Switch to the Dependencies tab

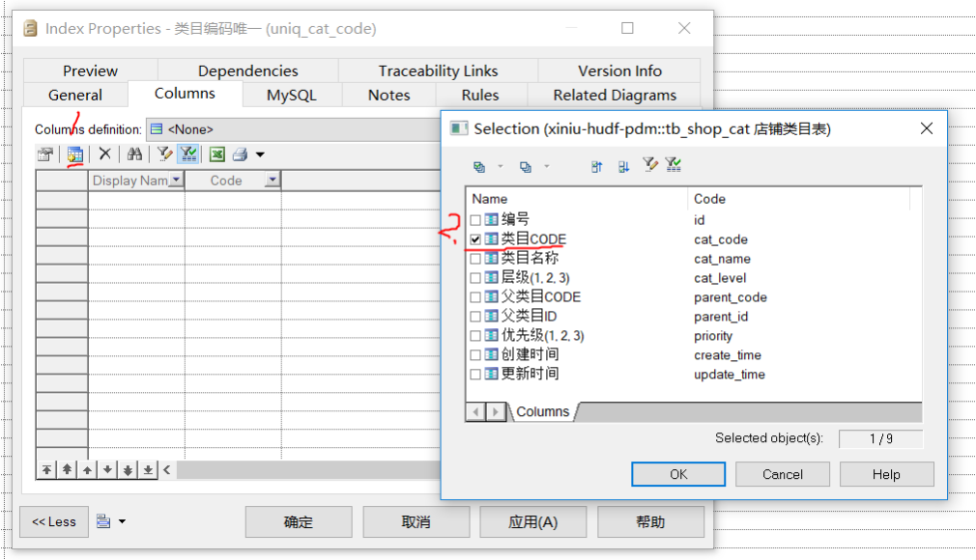[247, 70]
